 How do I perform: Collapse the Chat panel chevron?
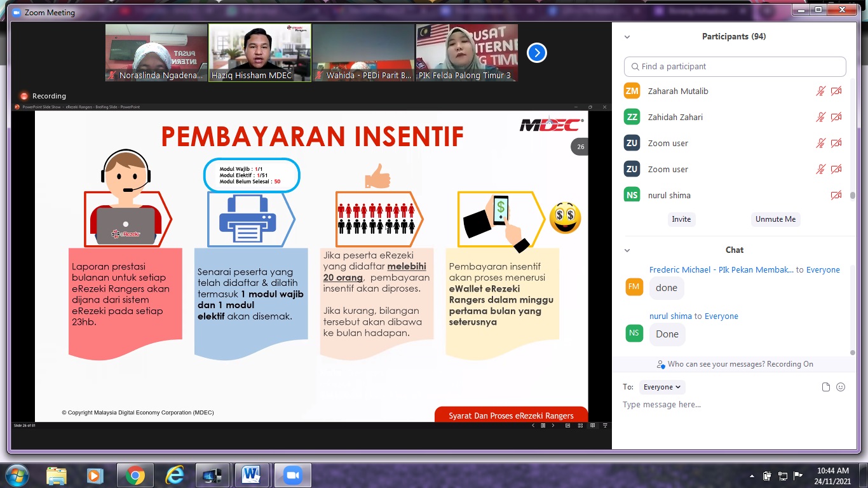pos(627,250)
